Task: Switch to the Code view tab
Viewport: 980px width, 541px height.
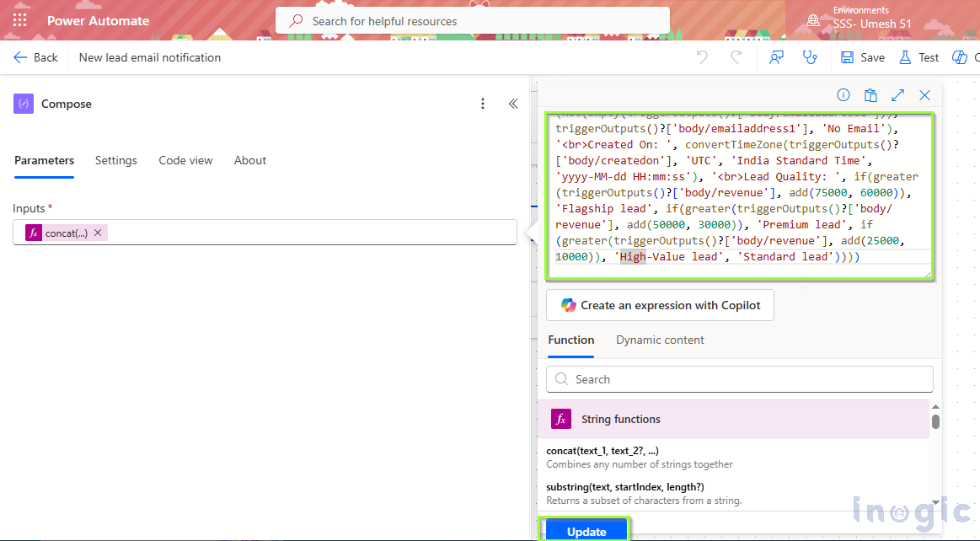Action: pyautogui.click(x=185, y=160)
